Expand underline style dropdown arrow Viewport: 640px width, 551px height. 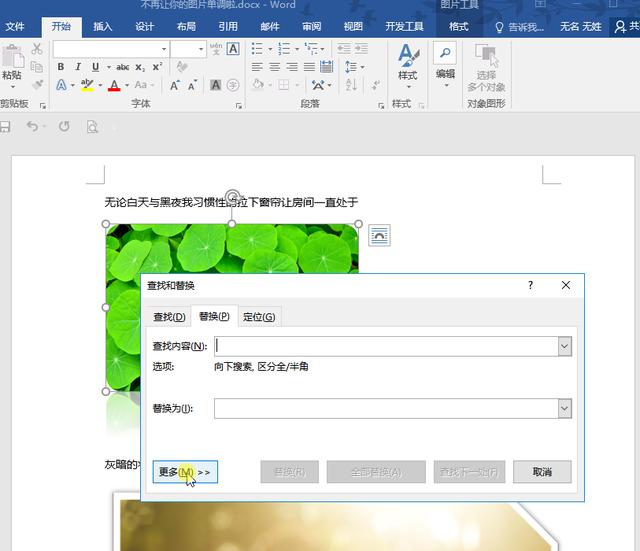point(109,67)
